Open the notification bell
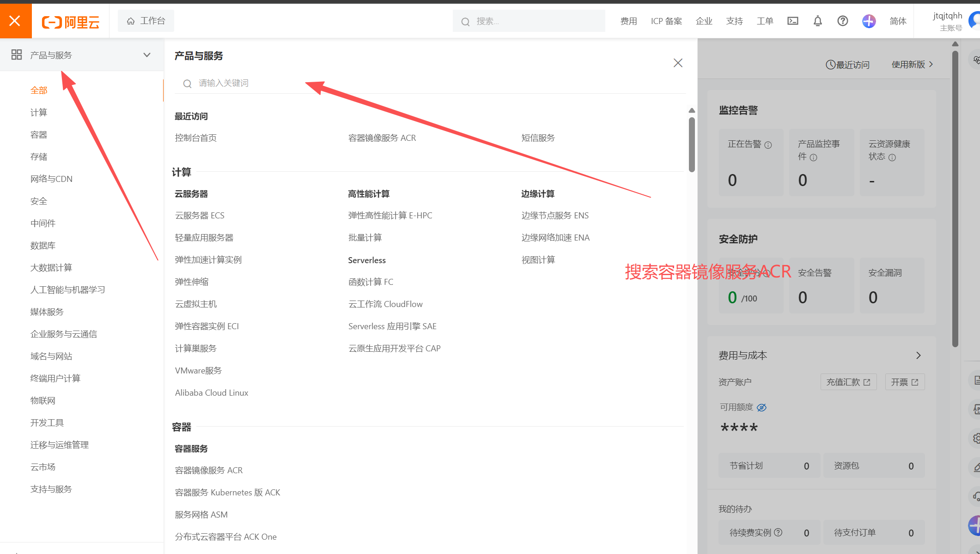 [818, 21]
